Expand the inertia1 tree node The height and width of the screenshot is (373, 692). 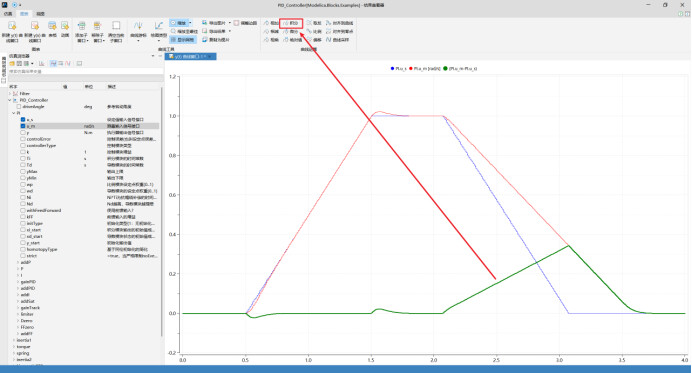(14, 340)
